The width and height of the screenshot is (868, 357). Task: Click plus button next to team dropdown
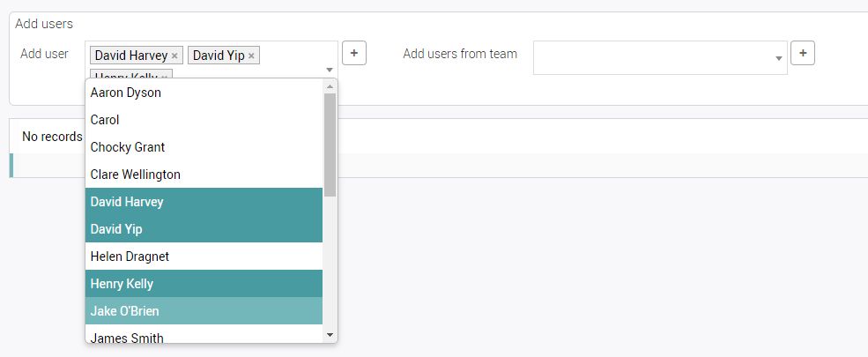click(x=803, y=53)
